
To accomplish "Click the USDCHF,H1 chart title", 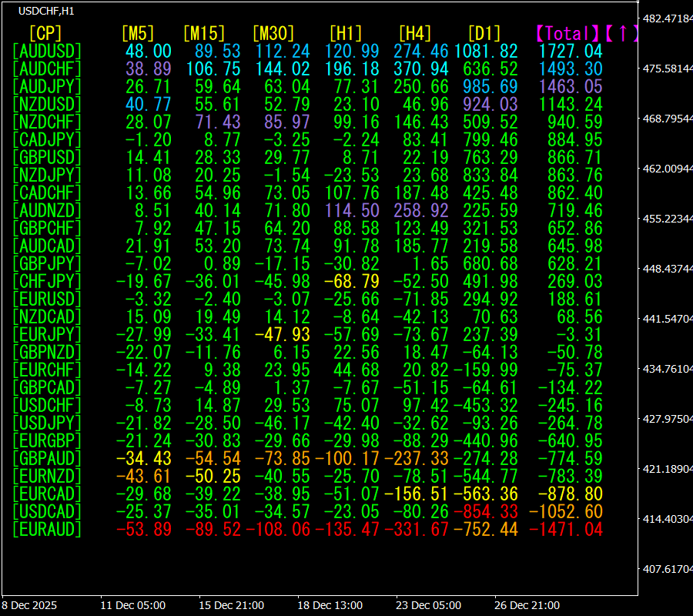I will (x=46, y=11).
